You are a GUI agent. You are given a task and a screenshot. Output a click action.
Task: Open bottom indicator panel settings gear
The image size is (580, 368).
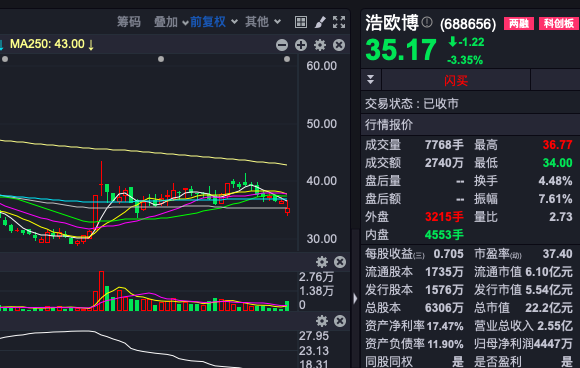(322, 321)
